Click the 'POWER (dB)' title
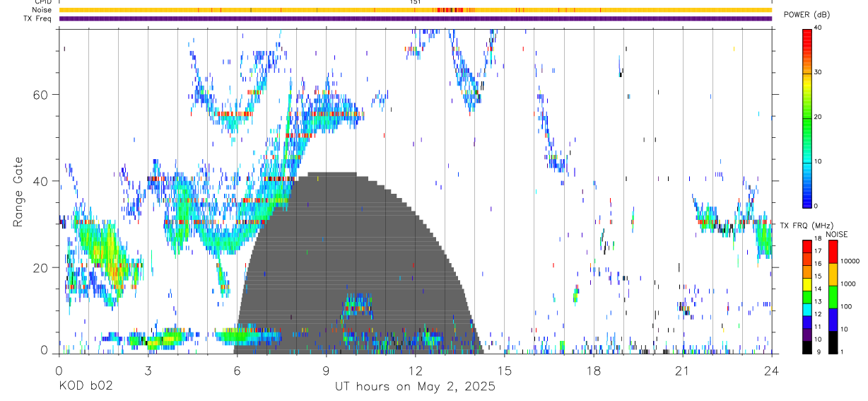Viewport: 868px width, 401px height. tap(807, 14)
